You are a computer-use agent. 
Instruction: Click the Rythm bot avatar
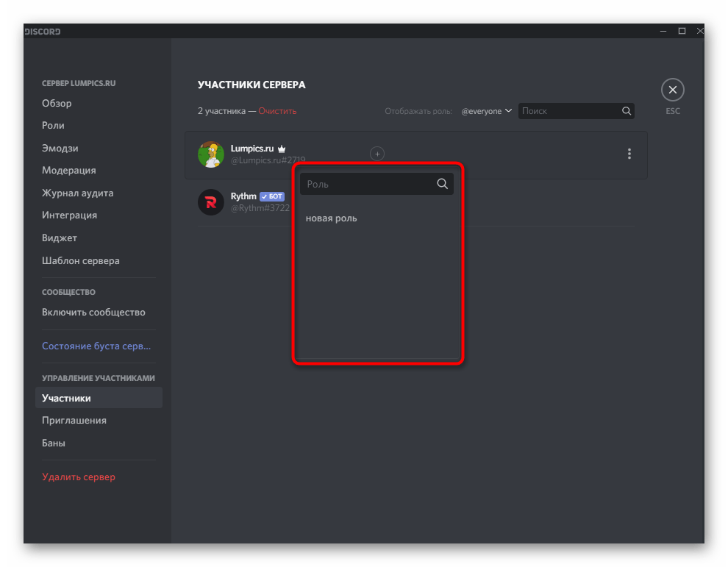coord(211,202)
